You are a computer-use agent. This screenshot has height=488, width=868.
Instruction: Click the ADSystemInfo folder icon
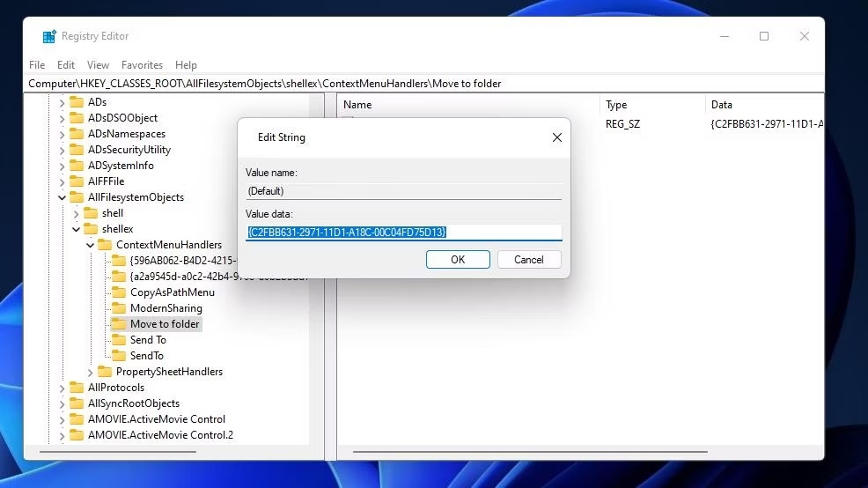[x=77, y=166]
